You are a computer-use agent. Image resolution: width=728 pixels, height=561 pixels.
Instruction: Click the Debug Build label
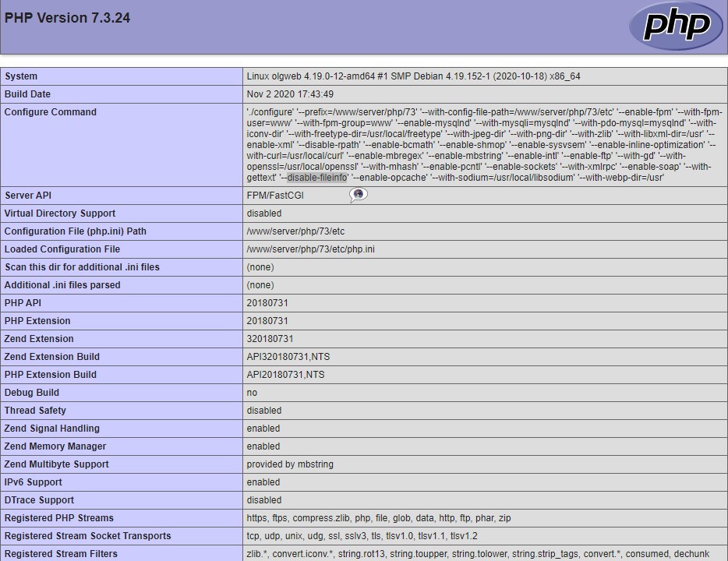pos(32,393)
